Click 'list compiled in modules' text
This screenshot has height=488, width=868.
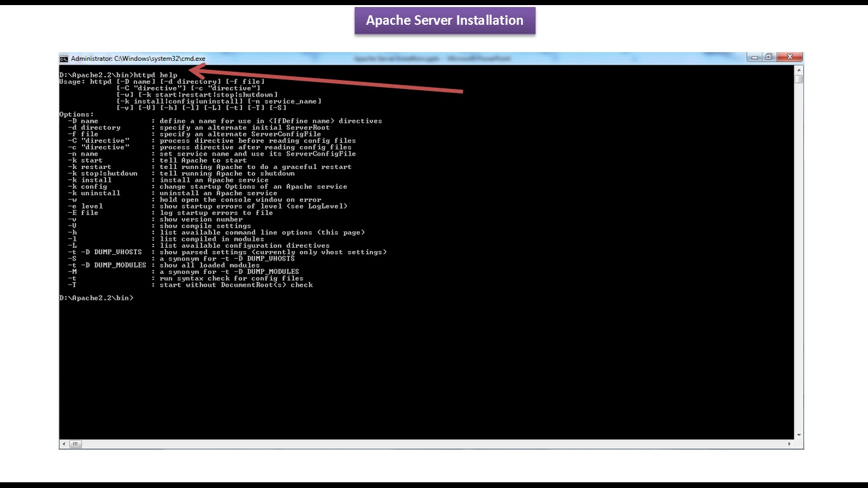point(212,239)
